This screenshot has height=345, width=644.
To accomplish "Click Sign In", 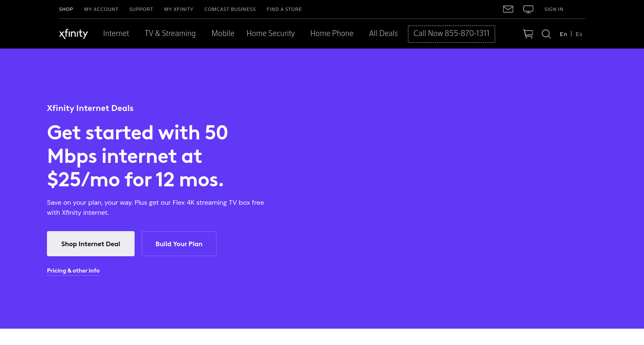I will tap(553, 9).
